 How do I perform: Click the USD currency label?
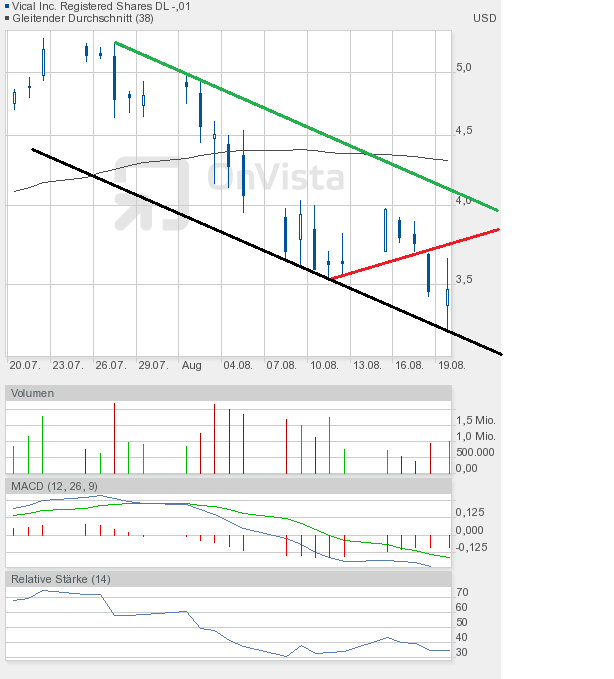click(x=484, y=18)
